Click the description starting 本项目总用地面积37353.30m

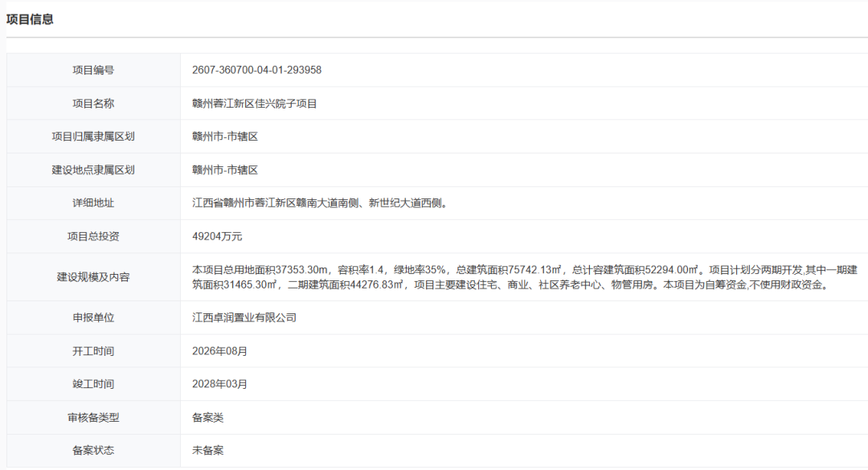click(525, 277)
